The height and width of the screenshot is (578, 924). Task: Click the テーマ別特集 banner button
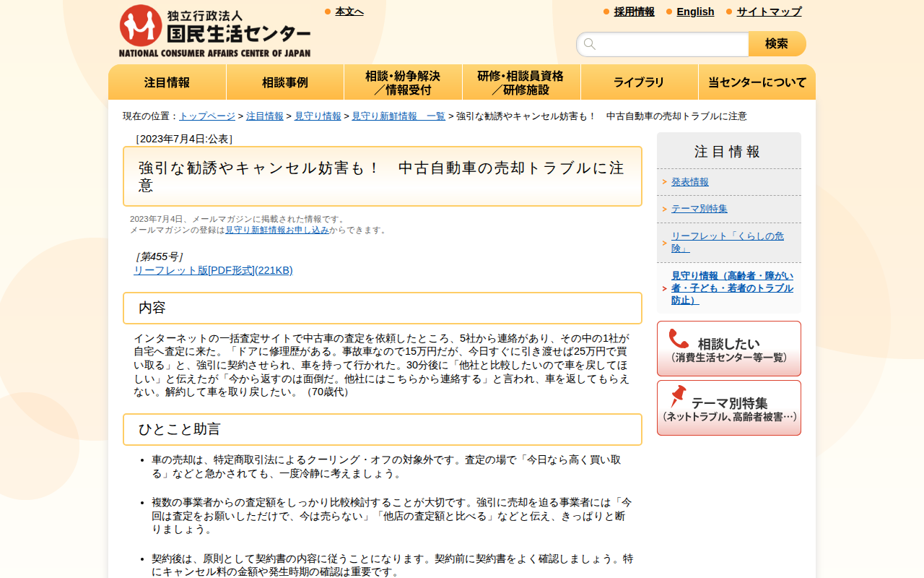[x=729, y=408]
